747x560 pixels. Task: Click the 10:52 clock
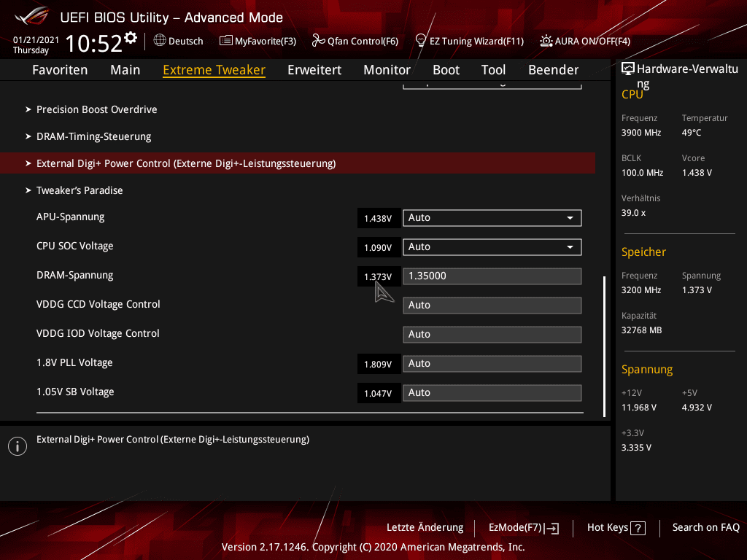pos(94,43)
